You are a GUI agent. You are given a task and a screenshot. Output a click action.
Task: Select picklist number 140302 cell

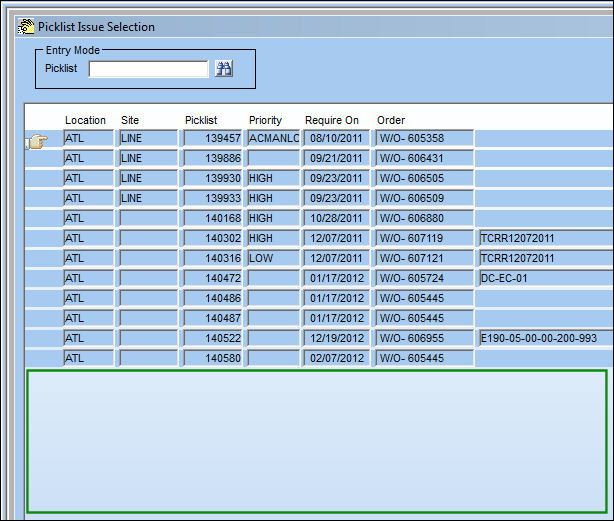(x=213, y=238)
